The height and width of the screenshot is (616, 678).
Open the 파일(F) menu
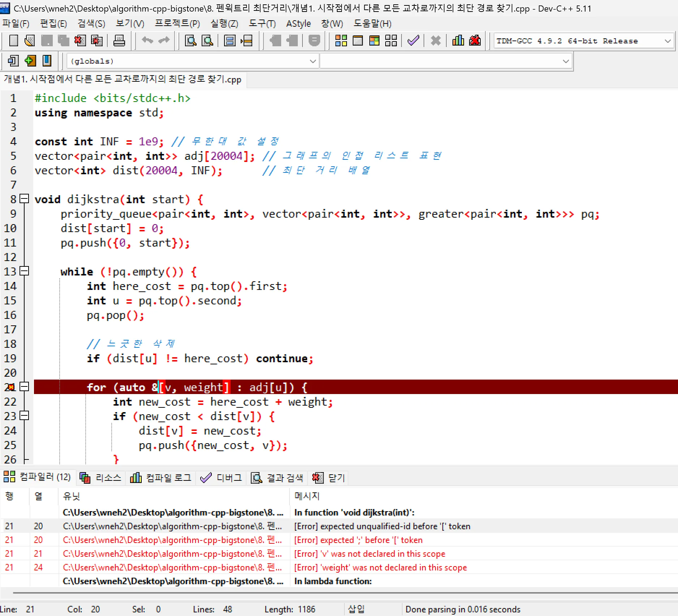tap(16, 23)
